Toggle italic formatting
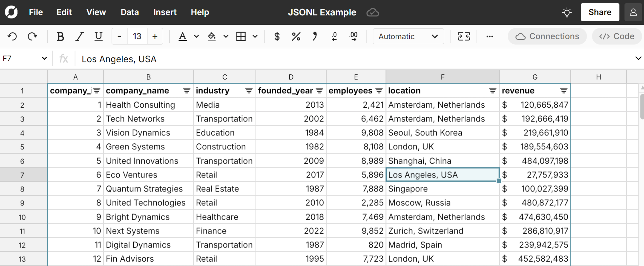 coord(80,36)
